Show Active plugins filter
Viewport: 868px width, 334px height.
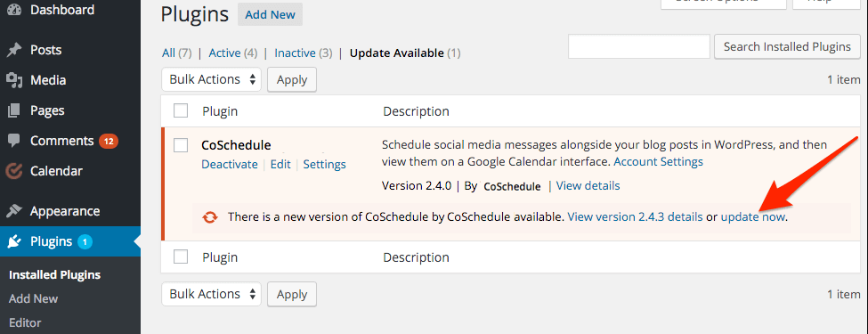(x=224, y=53)
